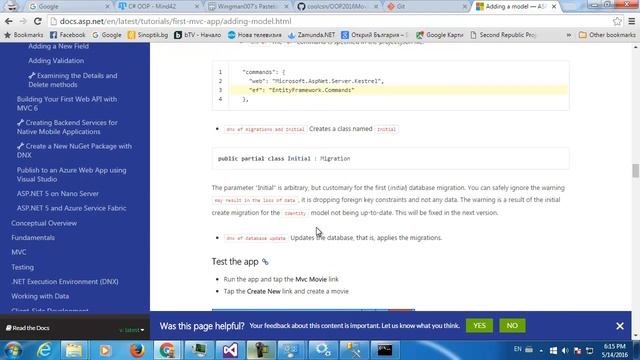
Task: Open the Открий България bookmark
Action: pos(375,35)
